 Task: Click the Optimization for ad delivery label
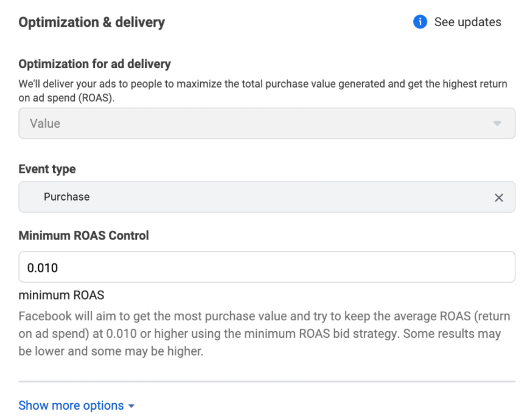[95, 64]
